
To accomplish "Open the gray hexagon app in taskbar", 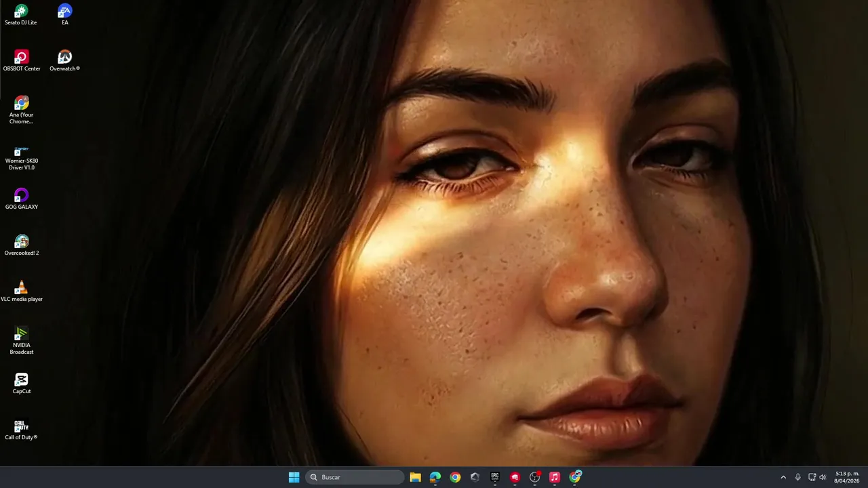I will click(475, 477).
